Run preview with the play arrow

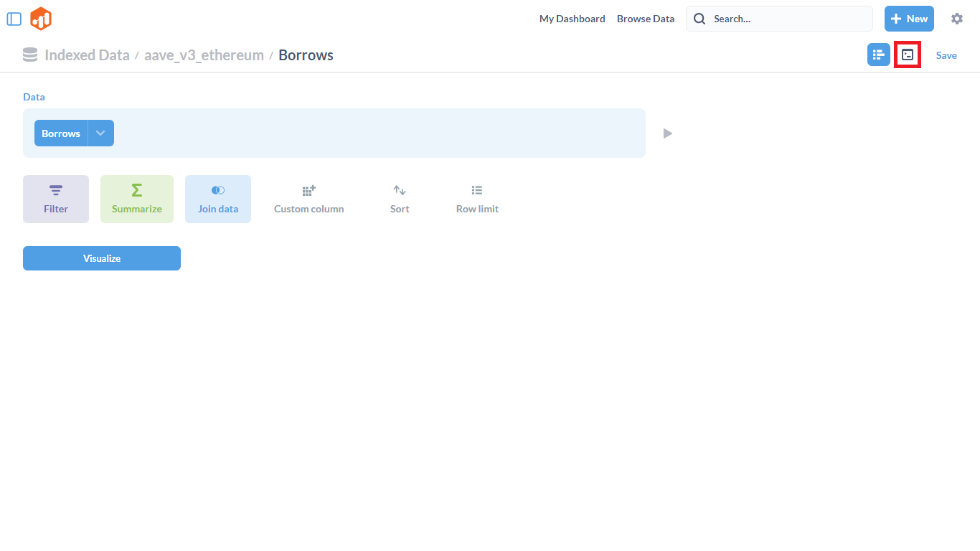tap(668, 133)
